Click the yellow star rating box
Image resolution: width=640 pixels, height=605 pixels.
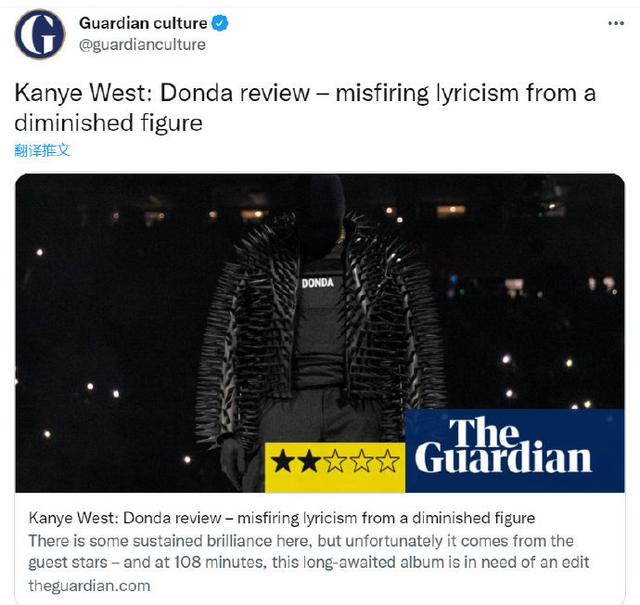pyautogui.click(x=335, y=467)
